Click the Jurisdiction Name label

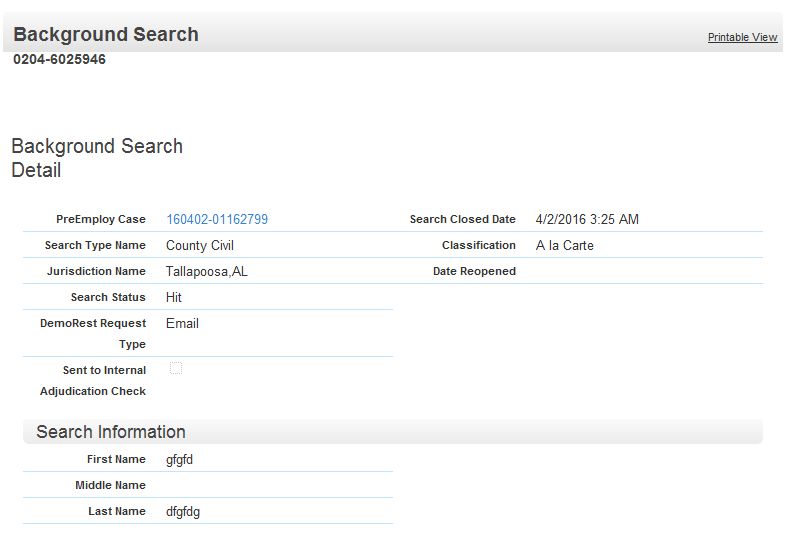coord(96,271)
